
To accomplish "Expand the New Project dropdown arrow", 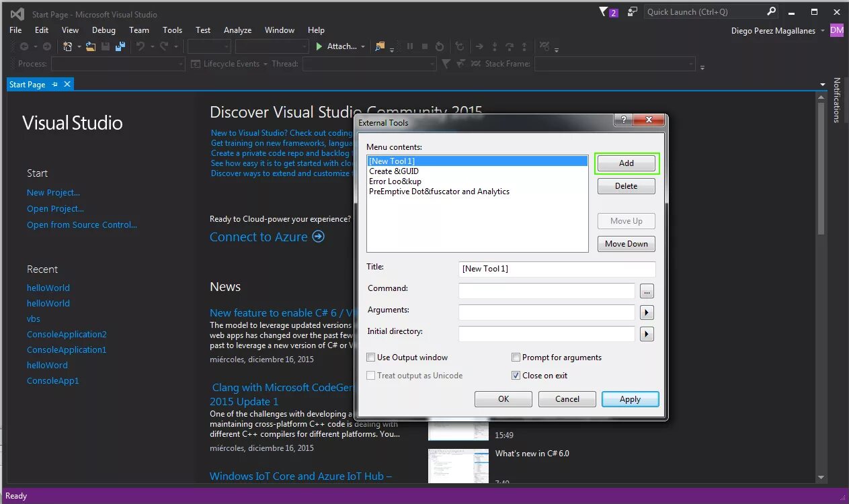I will [79, 46].
